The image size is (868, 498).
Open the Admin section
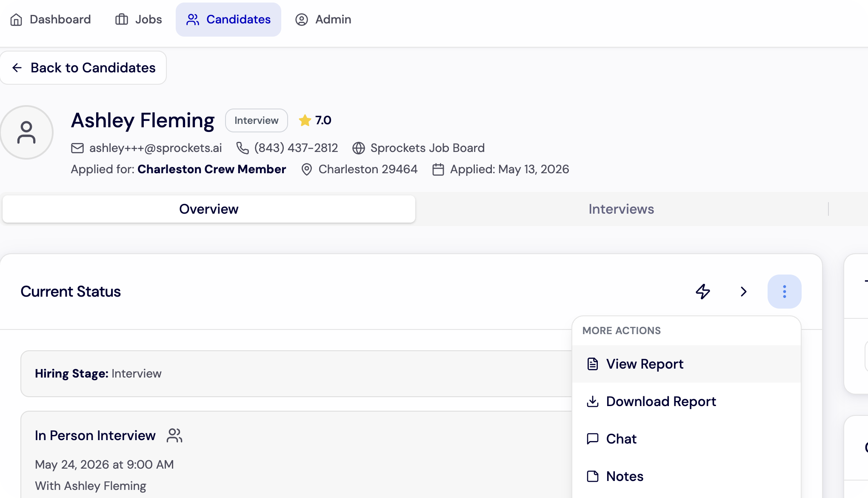(323, 20)
